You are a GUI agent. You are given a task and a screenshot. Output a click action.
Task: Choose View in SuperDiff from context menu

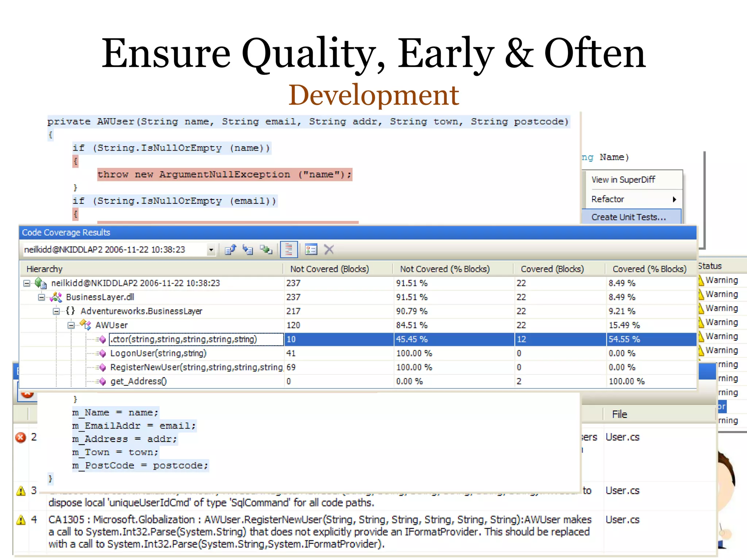click(623, 180)
